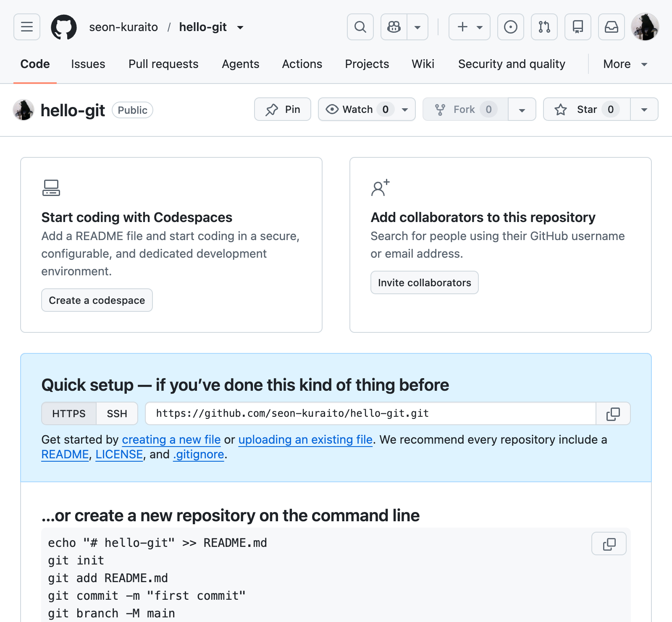This screenshot has height=622, width=672.
Task: Pin the hello-git repository
Action: pyautogui.click(x=283, y=109)
